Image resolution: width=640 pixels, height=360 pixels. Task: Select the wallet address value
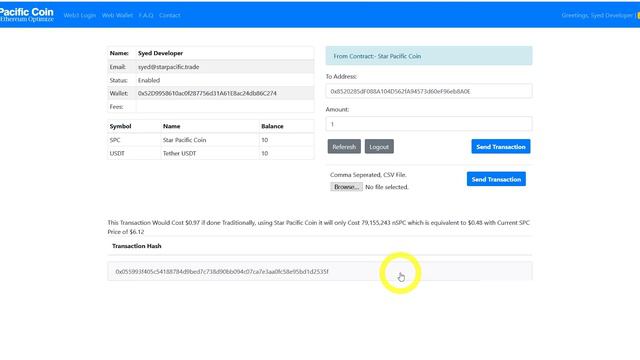click(207, 93)
